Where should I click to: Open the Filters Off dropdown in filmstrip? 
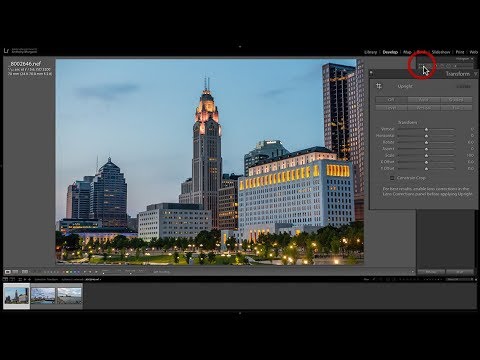[459, 279]
